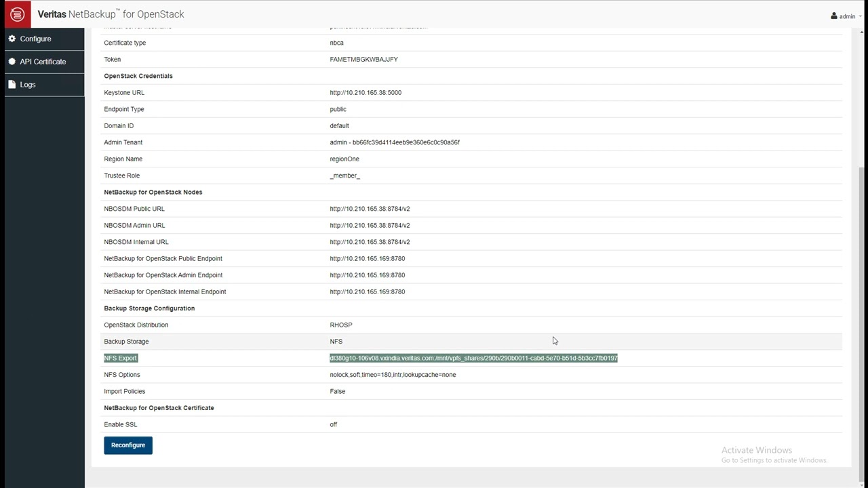Screen dimensions: 868x488
Task: Select the Admin Tenant value admin - bb66fc39...
Action: click(x=395, y=142)
